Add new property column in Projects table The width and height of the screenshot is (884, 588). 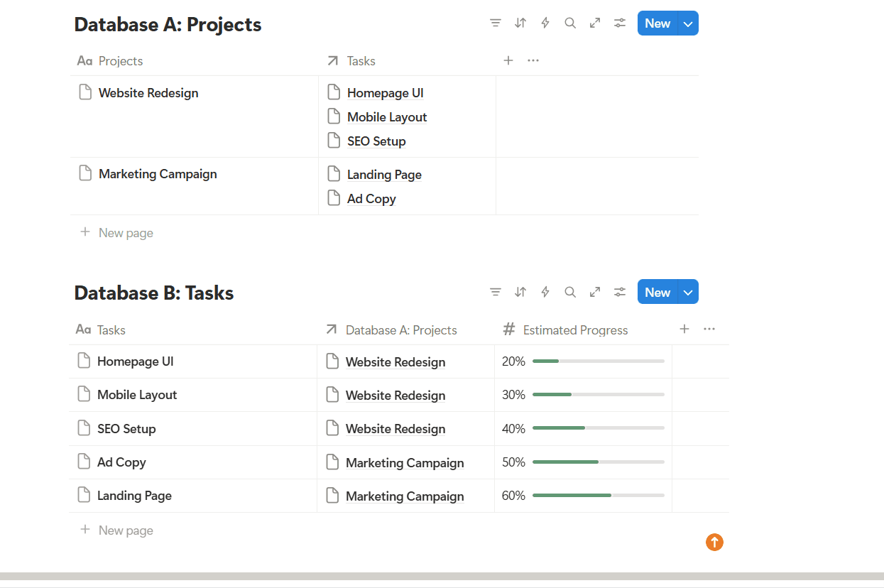[x=508, y=60]
